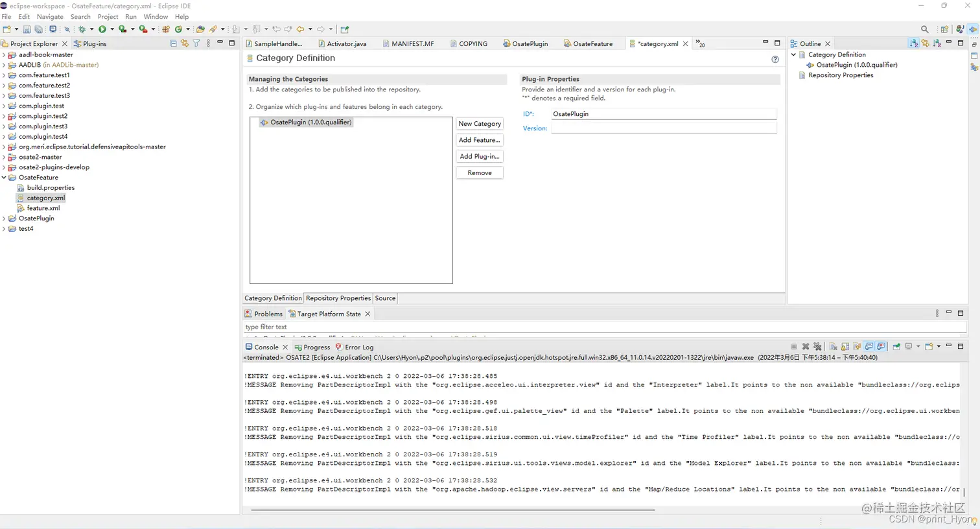The image size is (980, 529).
Task: Click the Console horizontal scrollbar
Action: (x=453, y=510)
